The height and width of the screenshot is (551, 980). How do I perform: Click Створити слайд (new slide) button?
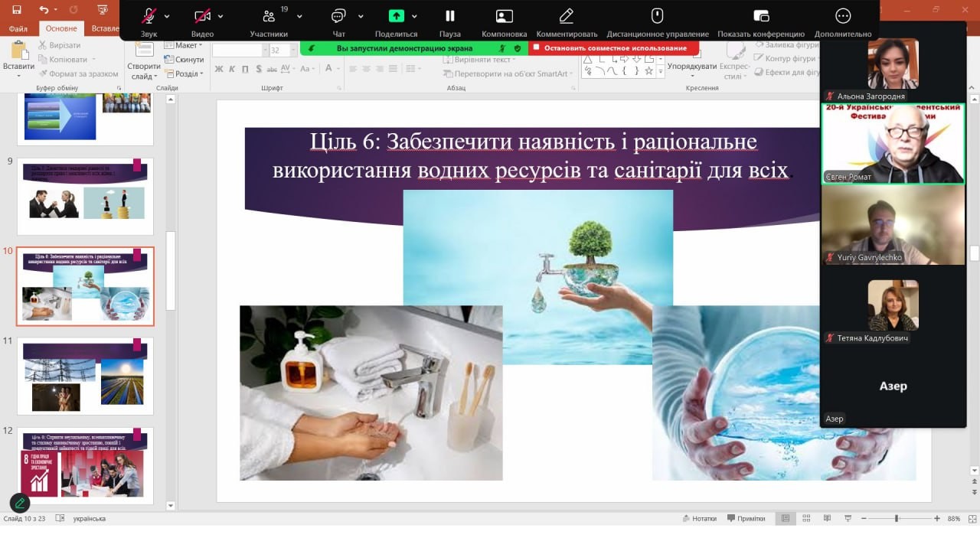(144, 60)
